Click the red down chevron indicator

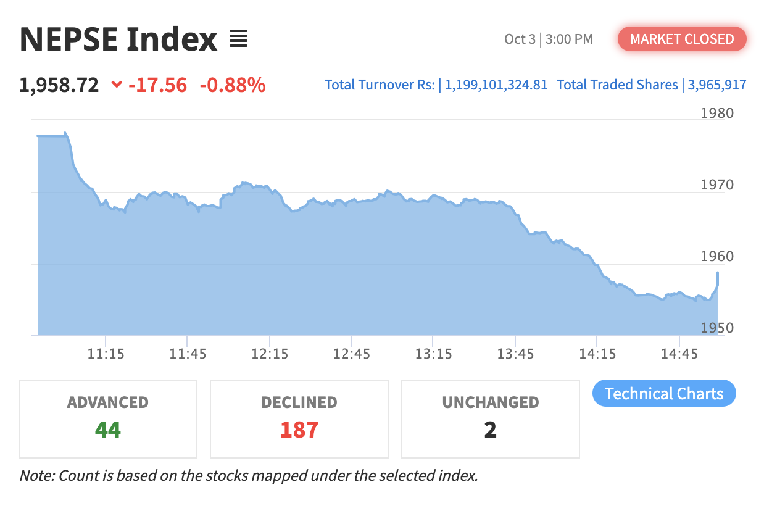point(117,85)
